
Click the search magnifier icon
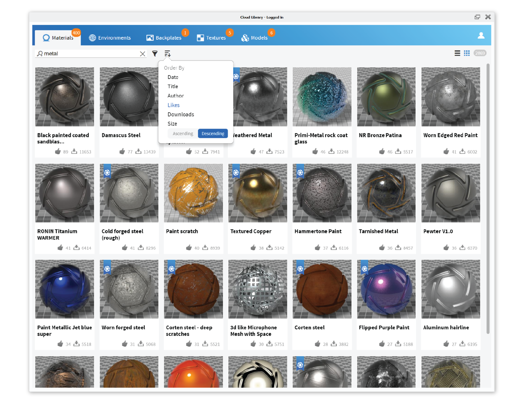point(40,54)
